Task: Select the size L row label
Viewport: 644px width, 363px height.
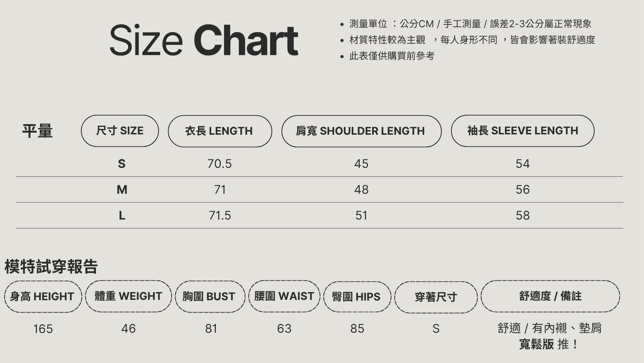Action: point(122,216)
